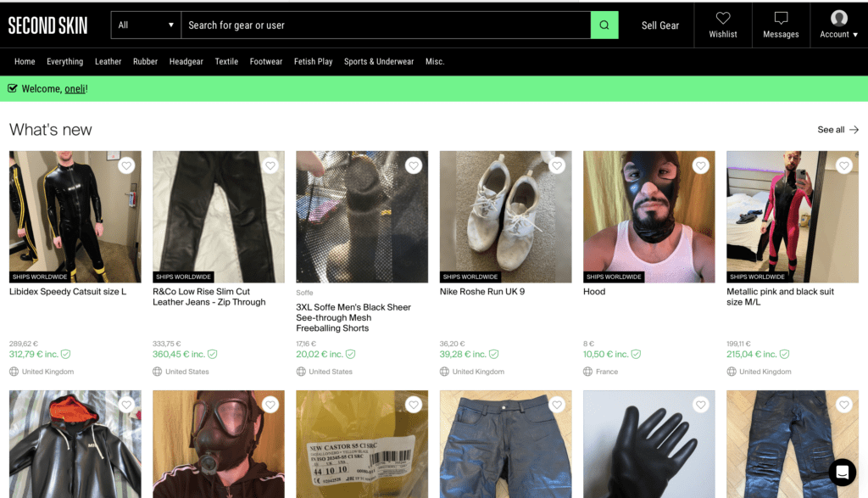Screen dimensions: 868x498
Task: Open the Wishlist heart icon in header
Action: [x=722, y=19]
